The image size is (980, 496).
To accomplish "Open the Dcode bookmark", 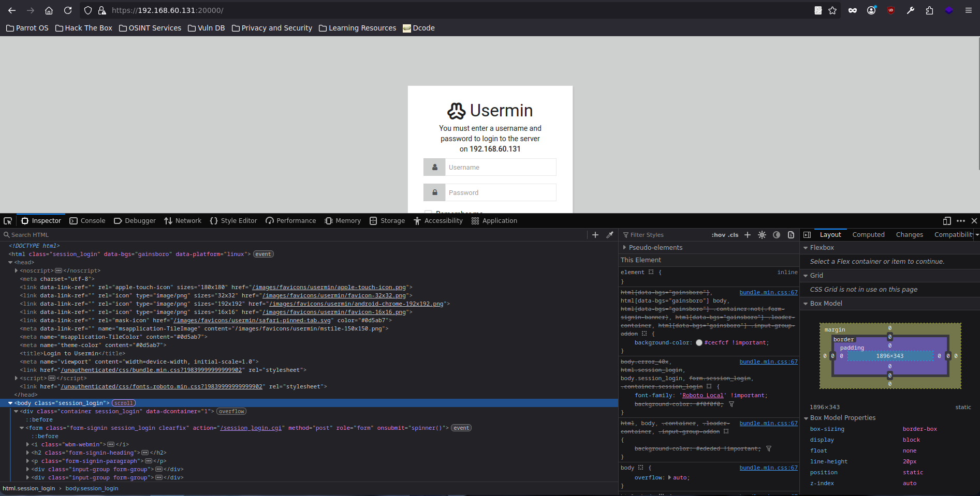I will 419,28.
